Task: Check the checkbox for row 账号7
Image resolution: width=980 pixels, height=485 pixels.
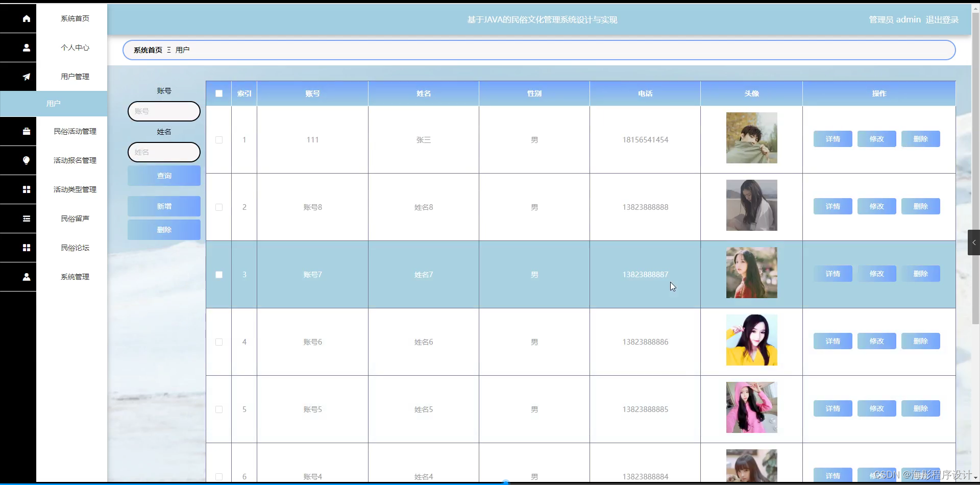Action: [219, 275]
